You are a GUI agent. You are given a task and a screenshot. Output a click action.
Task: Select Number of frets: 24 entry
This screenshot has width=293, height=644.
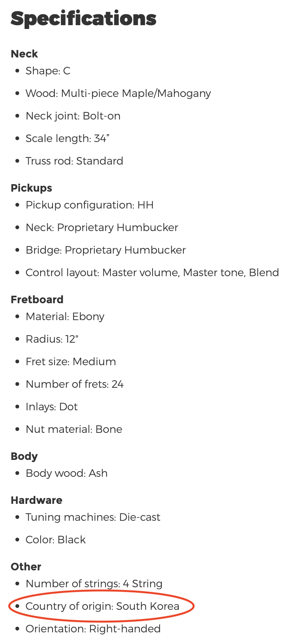[x=75, y=384]
